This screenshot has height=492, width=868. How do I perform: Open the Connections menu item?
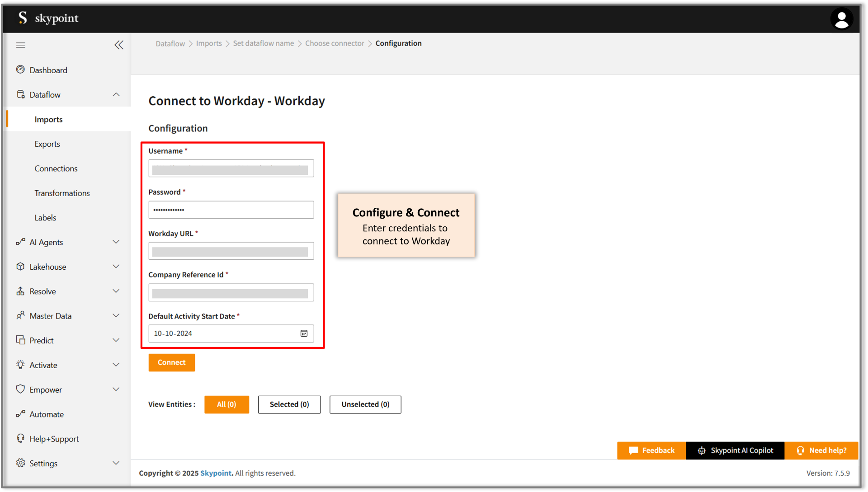[x=56, y=169]
